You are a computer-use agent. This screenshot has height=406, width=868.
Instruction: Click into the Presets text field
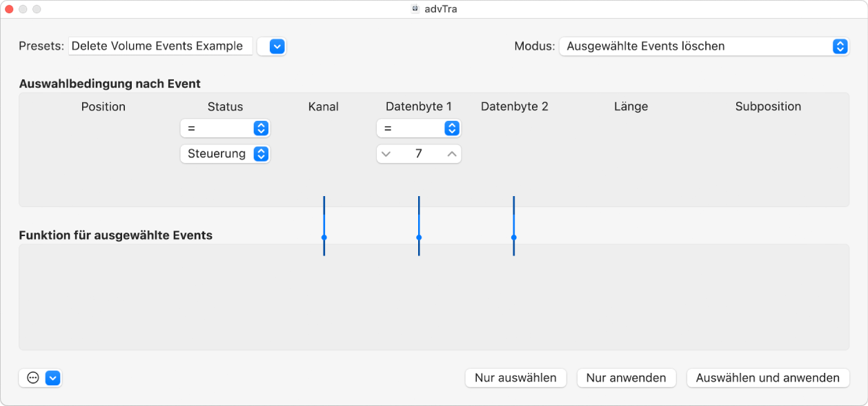[x=160, y=46]
